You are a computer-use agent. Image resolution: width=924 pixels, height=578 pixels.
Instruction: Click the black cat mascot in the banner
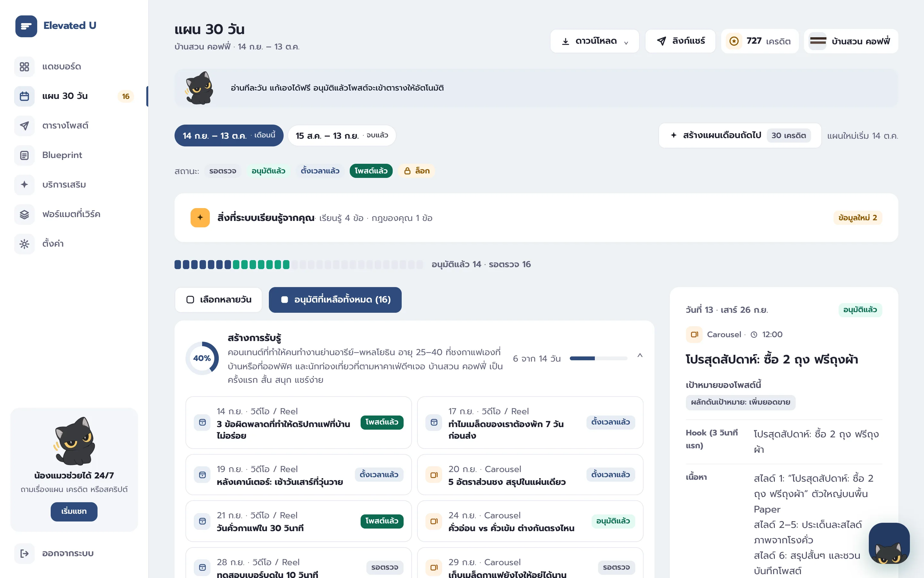point(199,88)
